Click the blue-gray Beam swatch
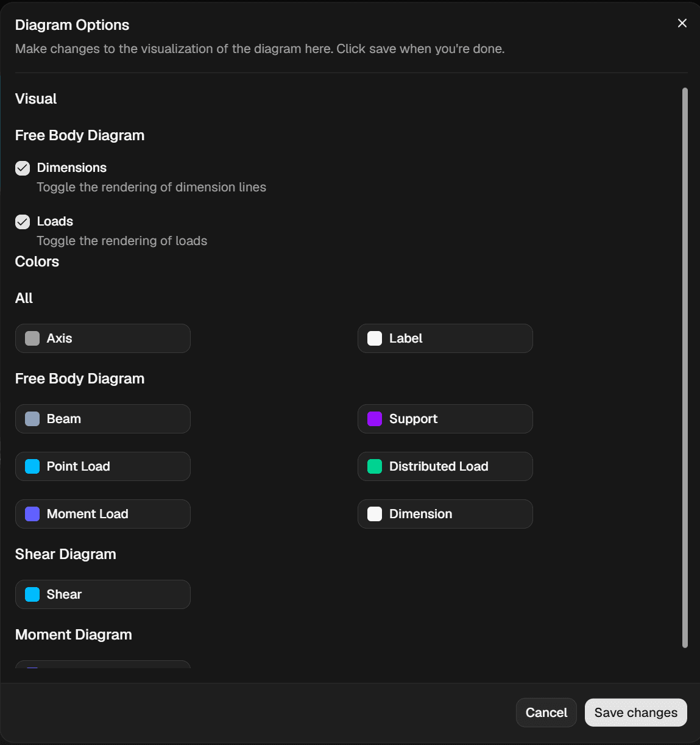The height and width of the screenshot is (745, 700). [x=32, y=419]
